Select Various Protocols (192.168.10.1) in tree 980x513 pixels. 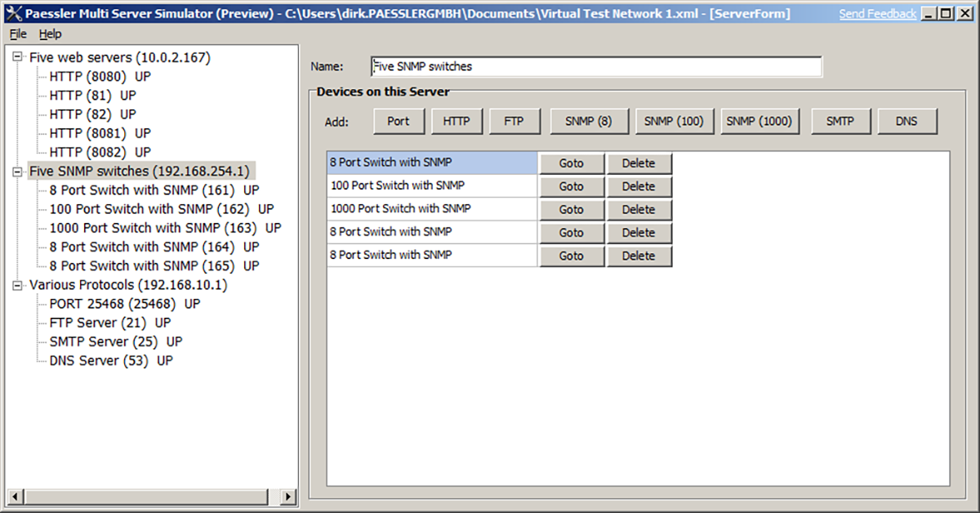(128, 285)
